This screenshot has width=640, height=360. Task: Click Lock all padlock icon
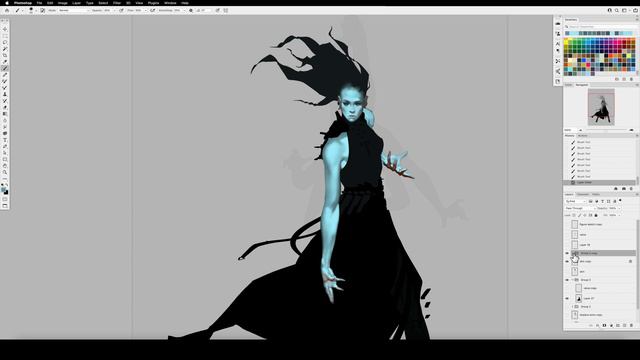596,215
